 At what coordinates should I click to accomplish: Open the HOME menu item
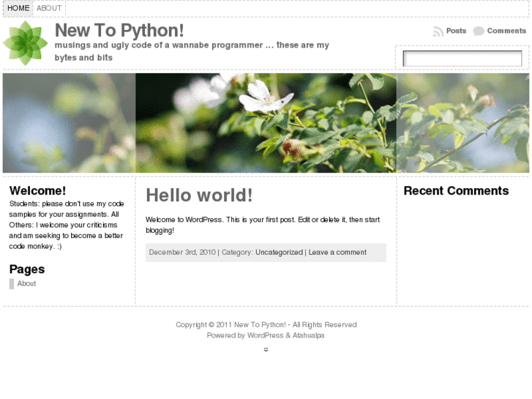(18, 9)
